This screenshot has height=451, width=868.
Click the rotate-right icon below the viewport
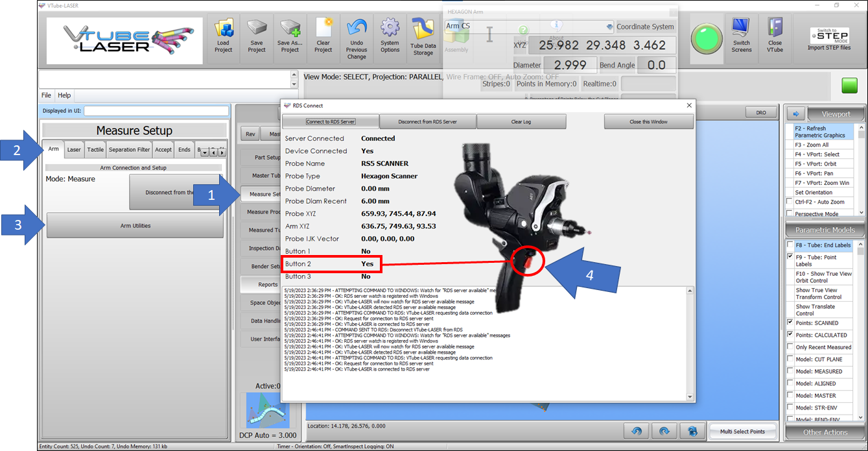[664, 431]
